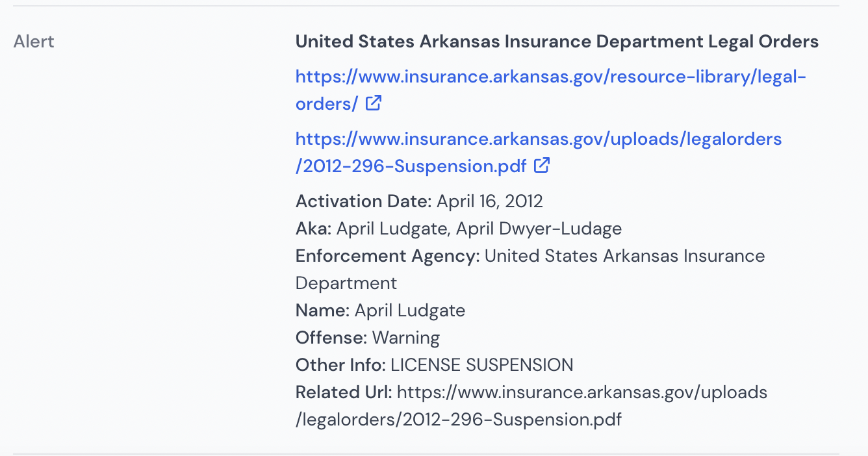This screenshot has height=456, width=868.
Task: Click external-link icon after legal-orders URL
Action: pos(374,103)
